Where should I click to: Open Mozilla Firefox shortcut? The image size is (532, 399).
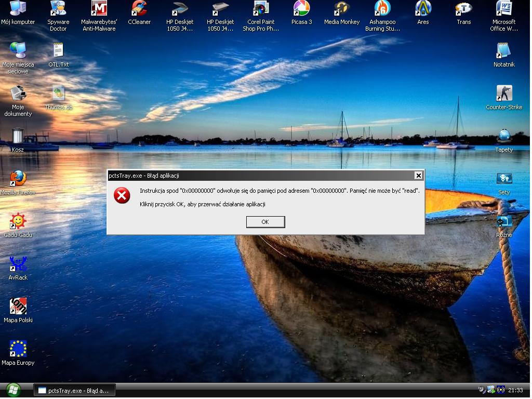click(x=18, y=179)
